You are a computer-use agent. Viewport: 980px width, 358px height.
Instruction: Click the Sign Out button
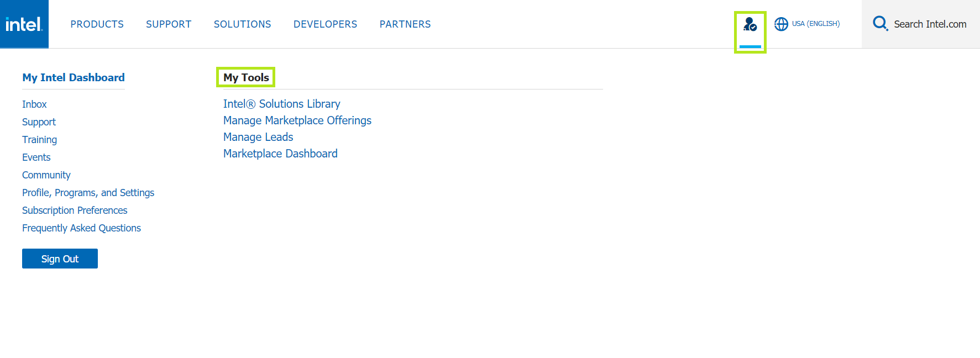tap(60, 259)
